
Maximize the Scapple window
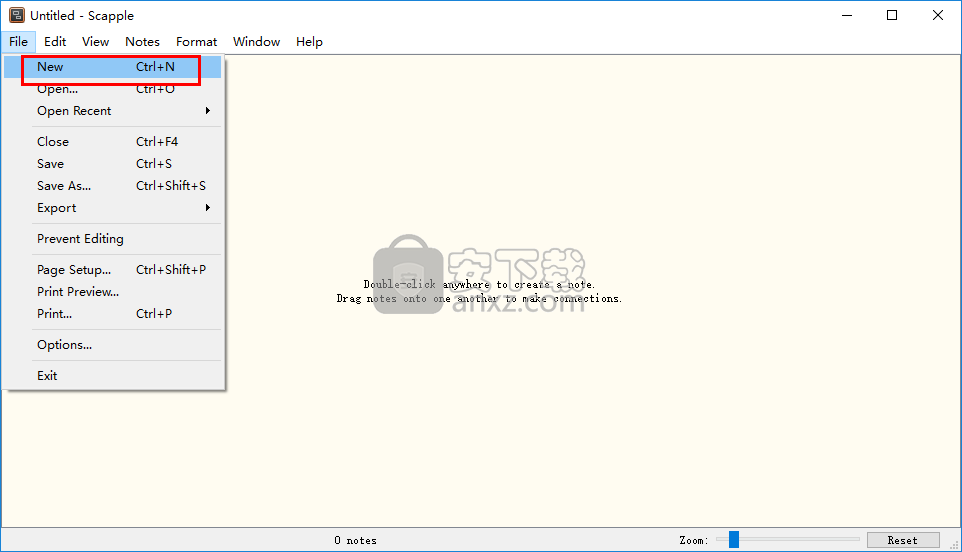pyautogui.click(x=892, y=15)
